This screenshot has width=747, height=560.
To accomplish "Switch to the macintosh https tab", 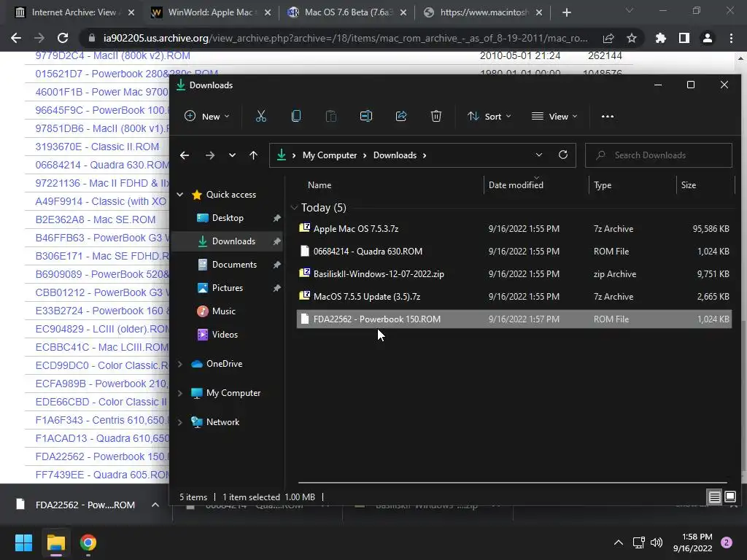I will pos(484,12).
